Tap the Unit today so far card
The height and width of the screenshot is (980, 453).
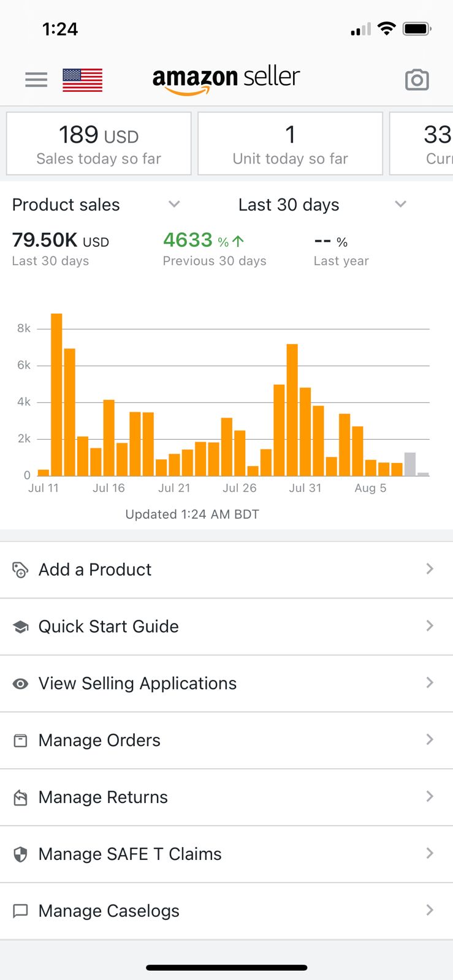point(290,144)
